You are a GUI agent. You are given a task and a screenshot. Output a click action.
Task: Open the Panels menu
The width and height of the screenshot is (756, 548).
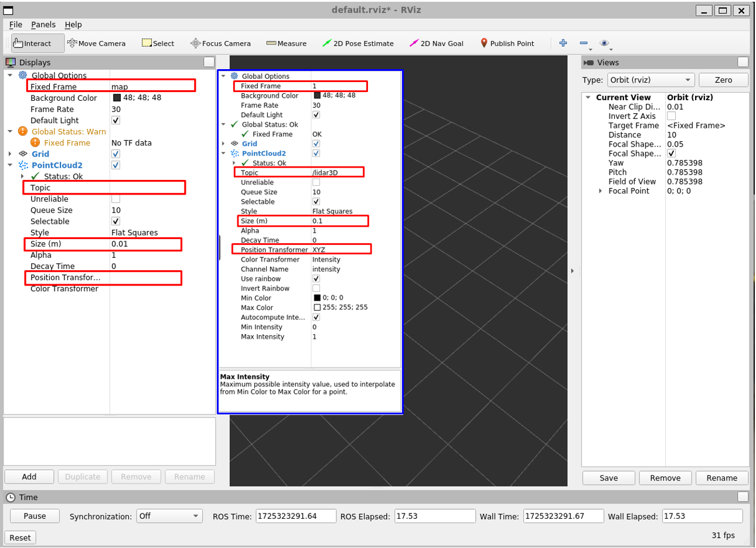point(43,25)
